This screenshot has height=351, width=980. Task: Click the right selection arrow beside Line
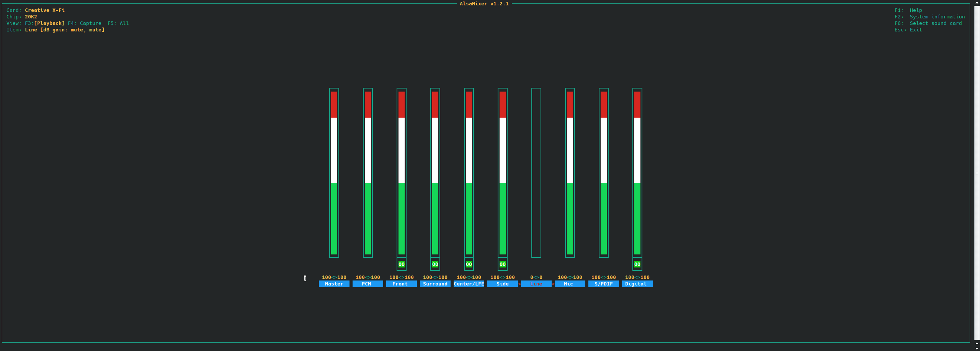click(x=553, y=284)
